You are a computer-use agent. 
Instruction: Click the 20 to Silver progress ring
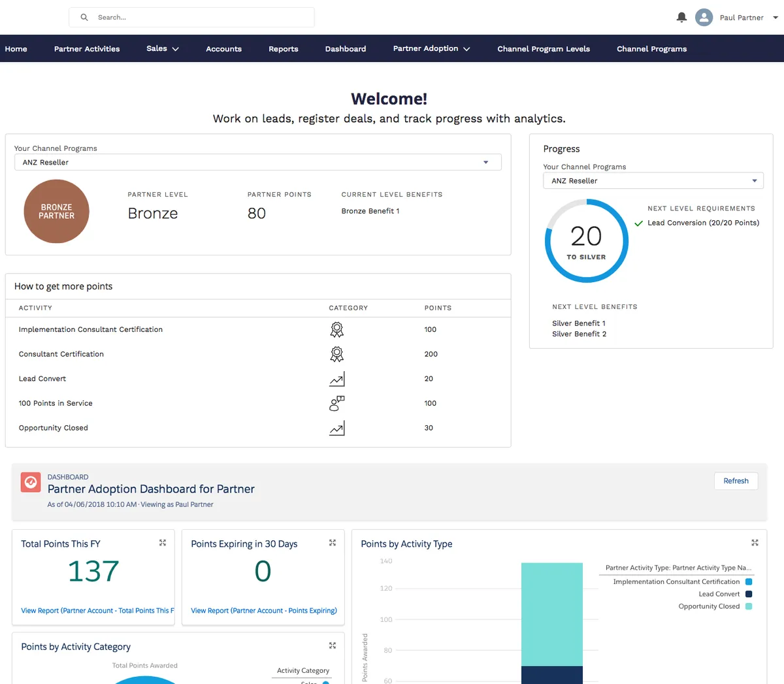coord(586,241)
